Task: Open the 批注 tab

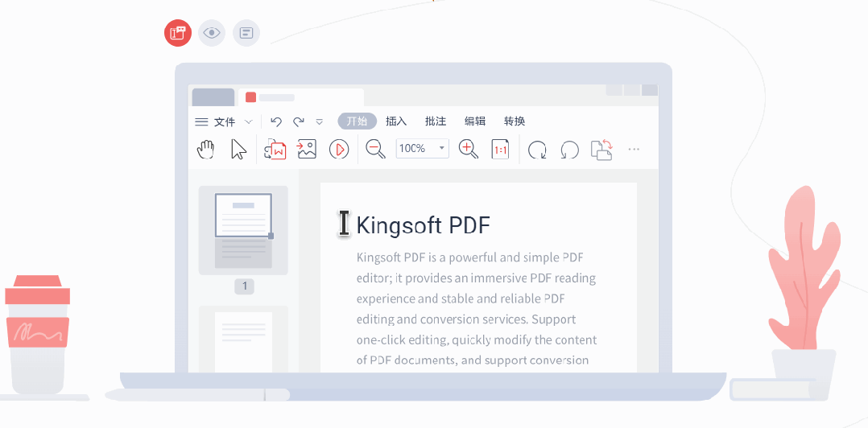Action: click(x=436, y=121)
